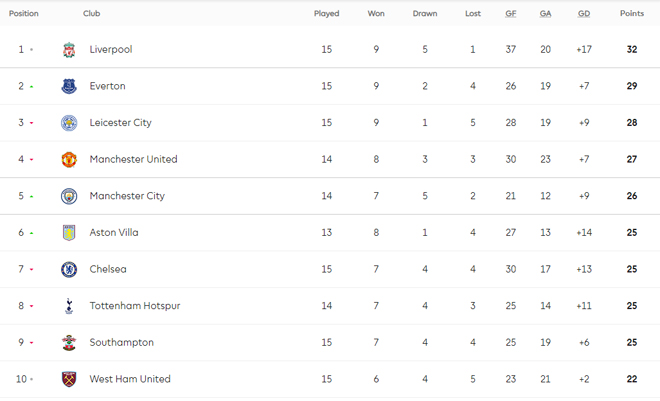Click the Points column header
Image resolution: width=660 pixels, height=401 pixels.
632,13
